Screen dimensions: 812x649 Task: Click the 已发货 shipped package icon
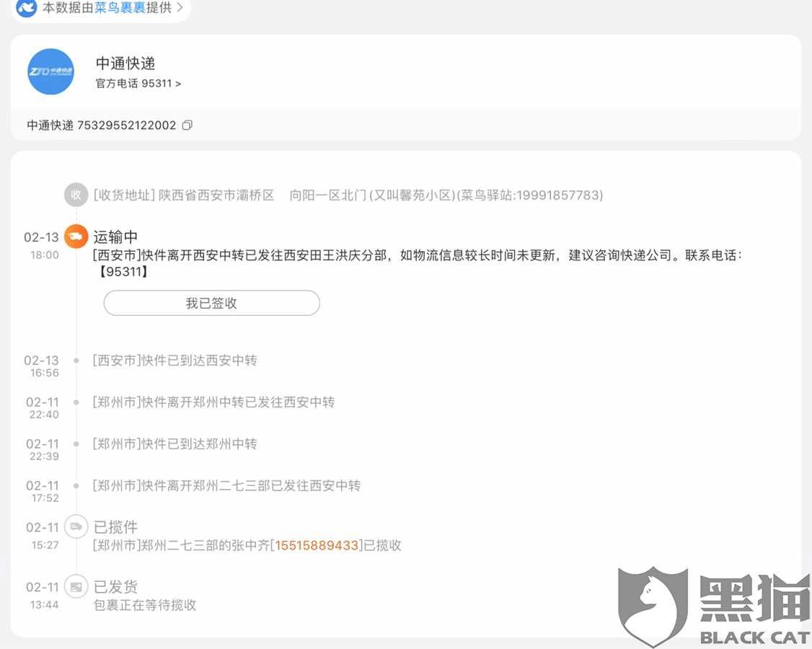click(76, 587)
